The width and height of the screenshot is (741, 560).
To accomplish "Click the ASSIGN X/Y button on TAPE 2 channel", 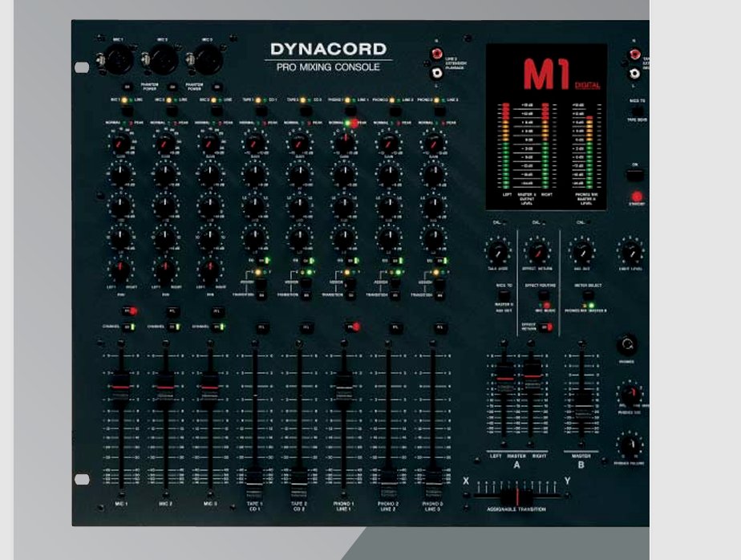I will click(x=306, y=283).
